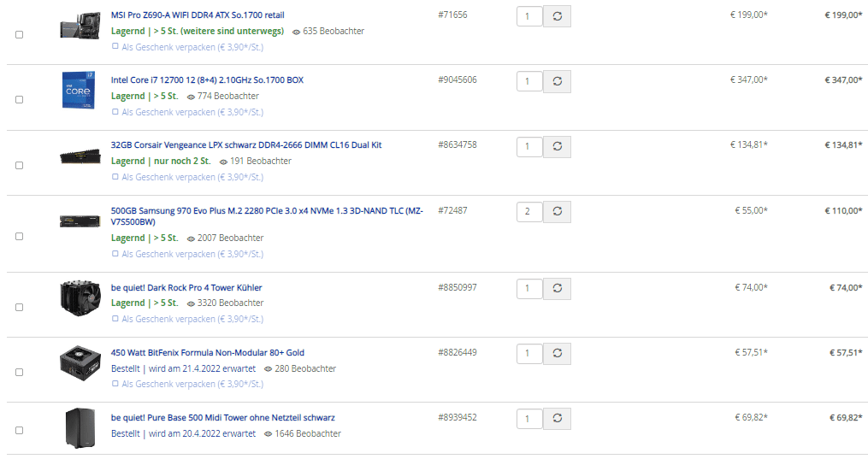This screenshot has height=459, width=868.
Task: Select the MSI Pro Z690-A row checkbox
Action: click(20, 35)
